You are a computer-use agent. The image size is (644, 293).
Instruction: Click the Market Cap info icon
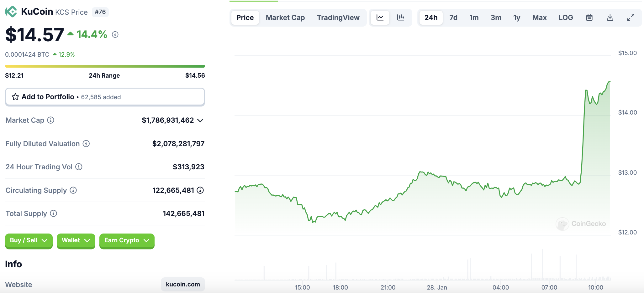50,120
